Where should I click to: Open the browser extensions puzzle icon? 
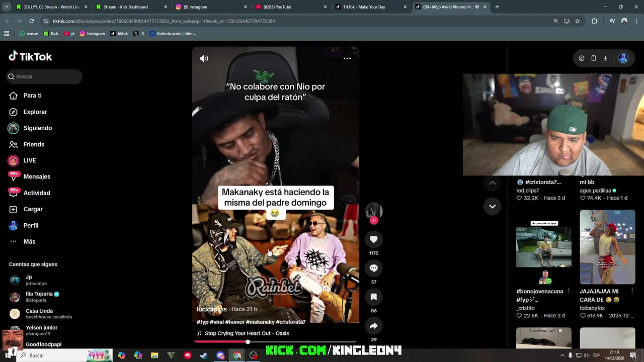(x=595, y=21)
